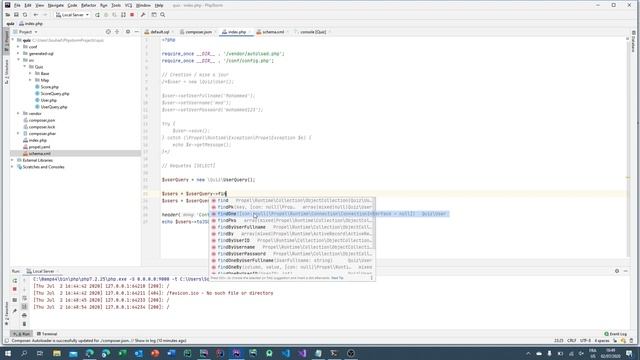
Task: Expand the Base folder
Action: click(30, 73)
